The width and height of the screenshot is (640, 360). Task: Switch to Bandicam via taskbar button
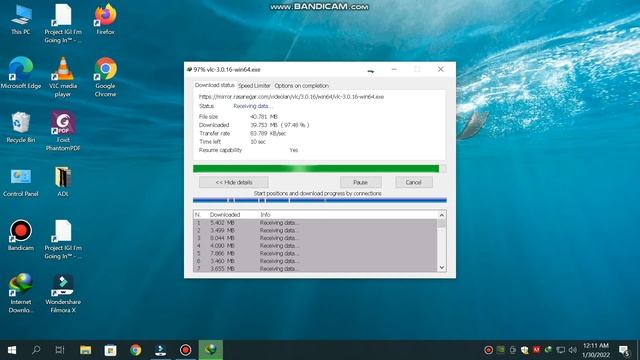pos(185,350)
